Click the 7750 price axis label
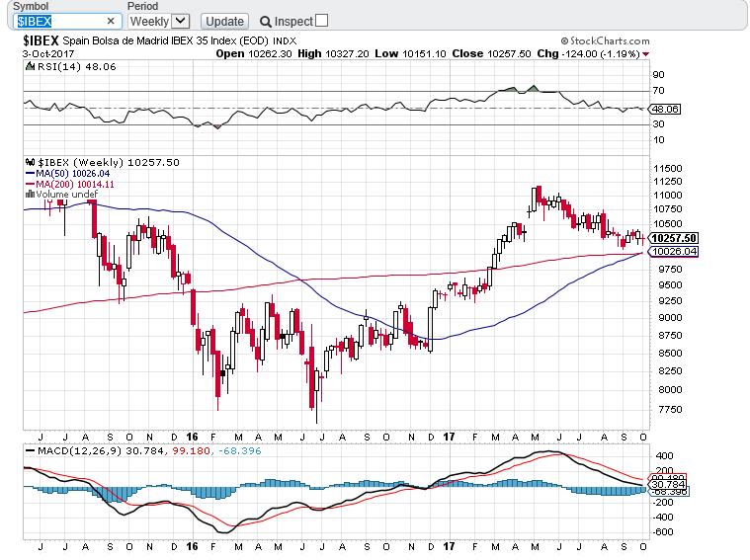The width and height of the screenshot is (750, 560). pyautogui.click(x=670, y=409)
